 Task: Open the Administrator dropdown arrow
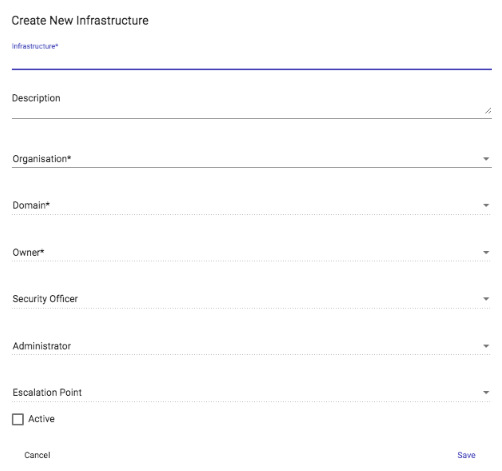pos(486,346)
